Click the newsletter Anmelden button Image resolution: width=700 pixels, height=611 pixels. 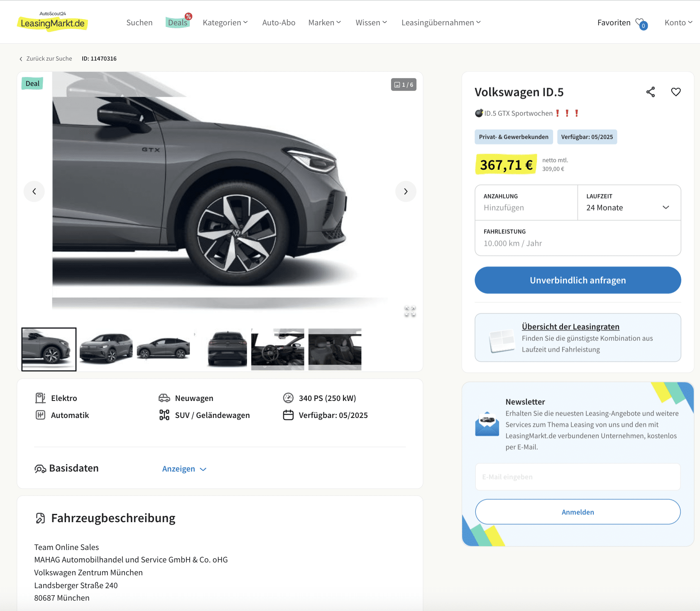pyautogui.click(x=578, y=512)
